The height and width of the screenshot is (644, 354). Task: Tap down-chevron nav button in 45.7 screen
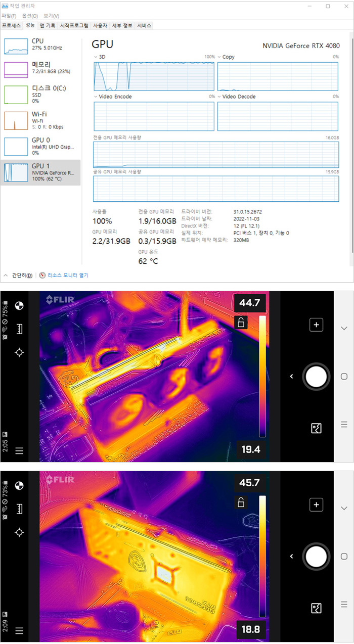coord(344,508)
